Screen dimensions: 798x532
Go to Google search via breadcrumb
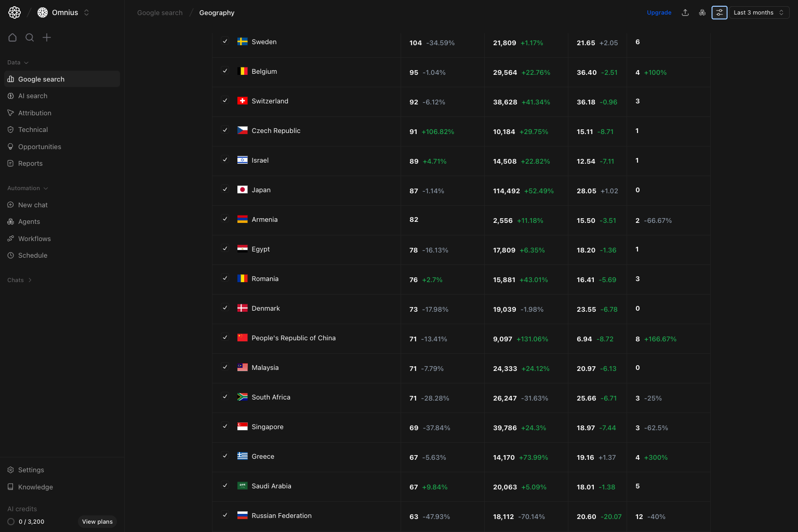(159, 12)
